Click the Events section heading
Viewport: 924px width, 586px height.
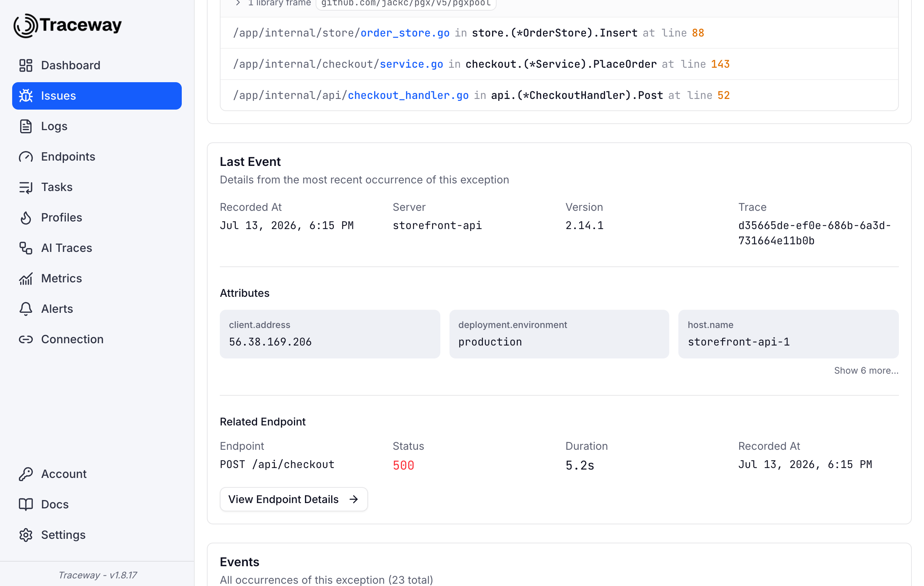pyautogui.click(x=240, y=562)
